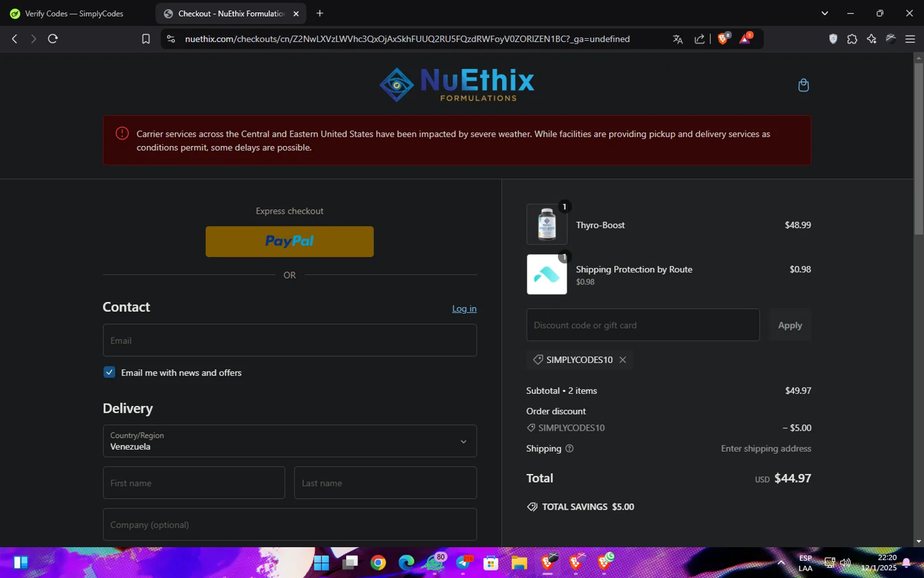
Task: Click the Shipping Protection by Route thumbnail
Action: point(547,274)
